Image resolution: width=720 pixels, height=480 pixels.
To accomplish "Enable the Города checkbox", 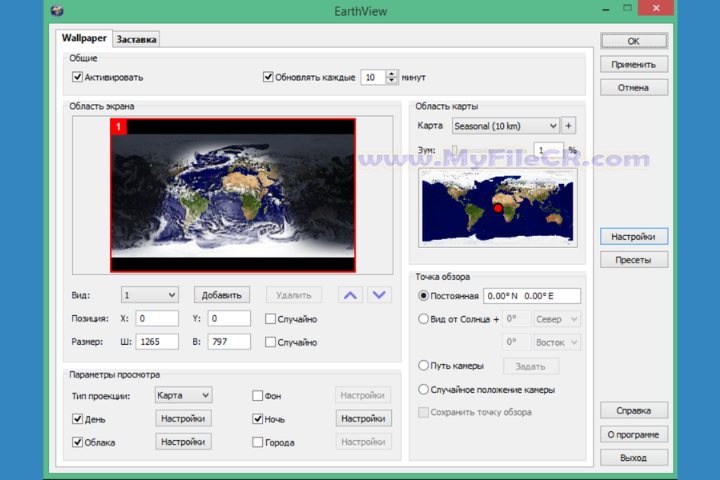I will click(258, 442).
